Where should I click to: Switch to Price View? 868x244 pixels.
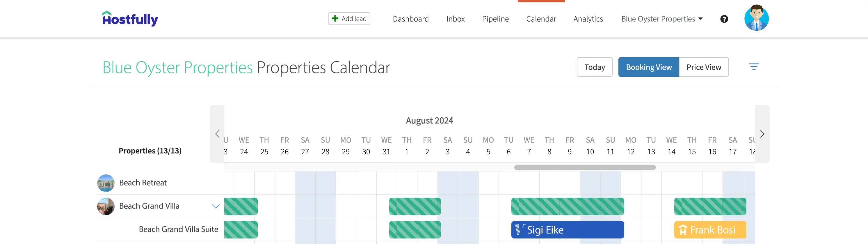[704, 67]
